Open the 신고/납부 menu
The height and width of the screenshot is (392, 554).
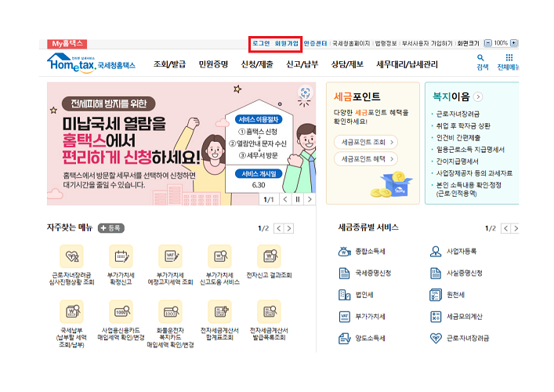[302, 64]
